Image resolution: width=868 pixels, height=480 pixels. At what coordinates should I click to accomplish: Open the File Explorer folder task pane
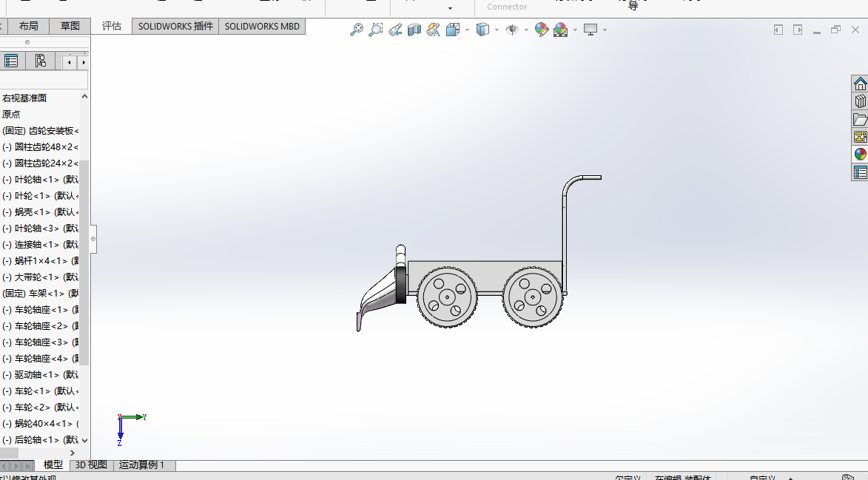click(860, 119)
